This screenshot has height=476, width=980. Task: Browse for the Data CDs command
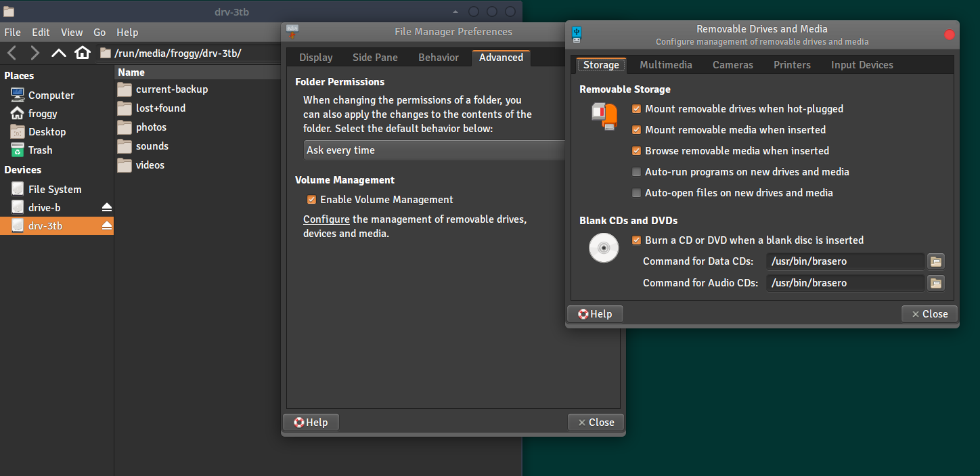click(x=936, y=261)
